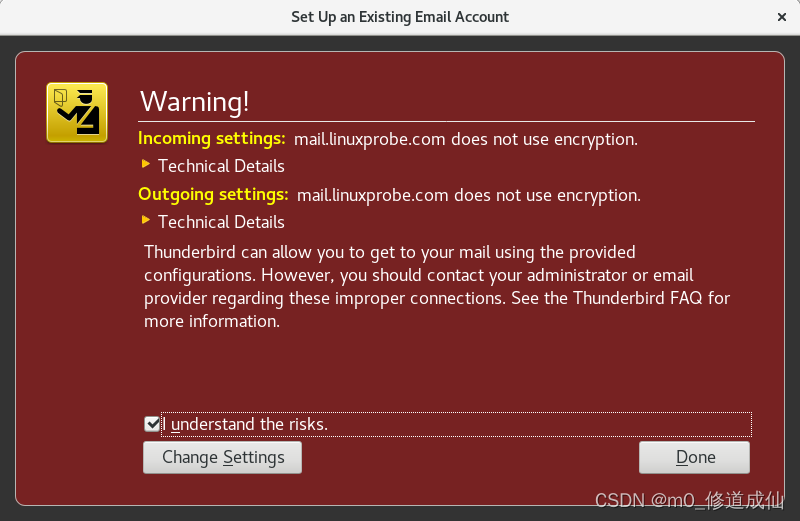Click the dialog title bar text
This screenshot has width=800, height=521.
400,17
